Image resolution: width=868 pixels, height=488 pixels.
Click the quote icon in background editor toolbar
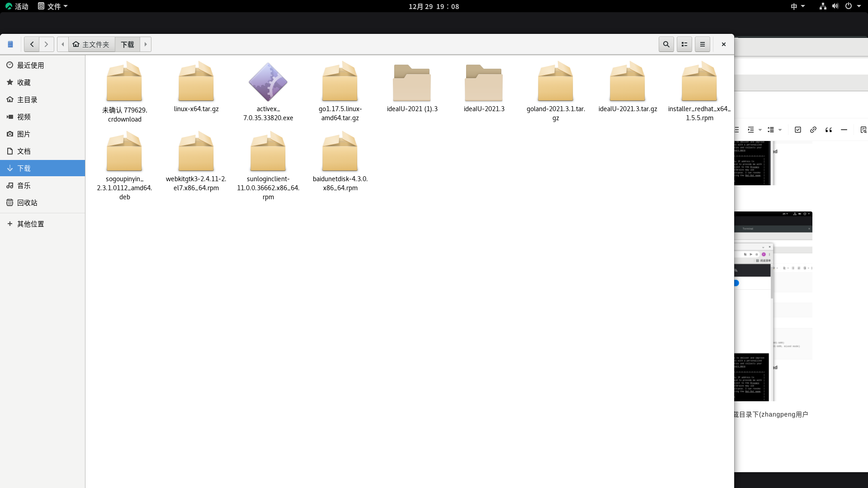(829, 130)
